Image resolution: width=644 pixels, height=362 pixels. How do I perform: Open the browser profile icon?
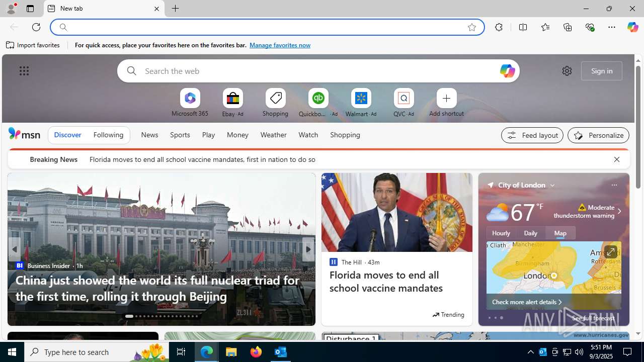click(11, 9)
